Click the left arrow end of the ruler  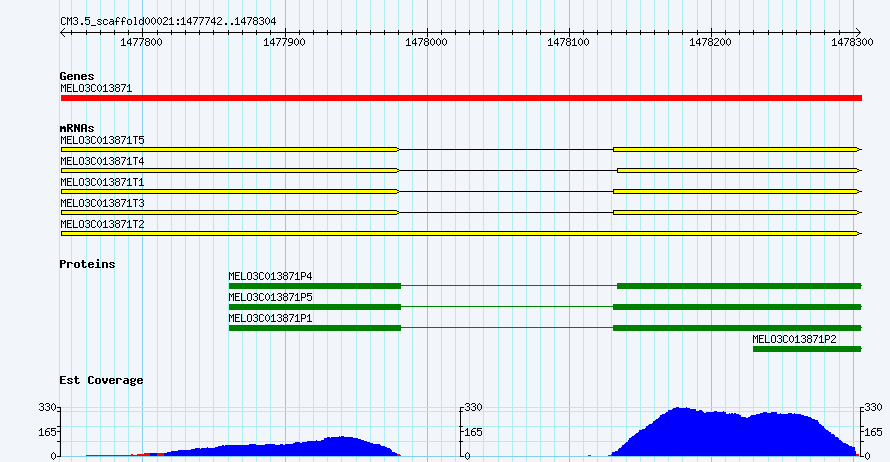tap(63, 33)
